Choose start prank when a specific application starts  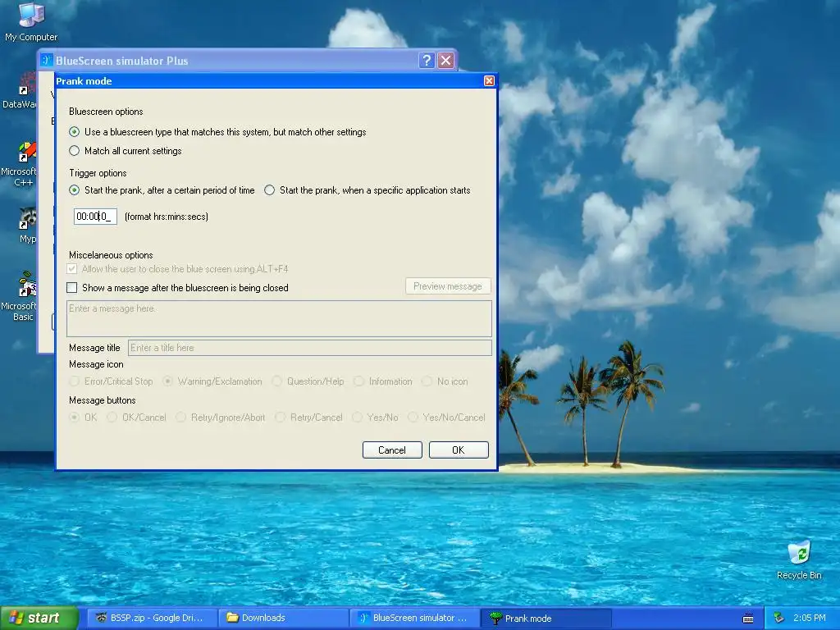click(269, 190)
